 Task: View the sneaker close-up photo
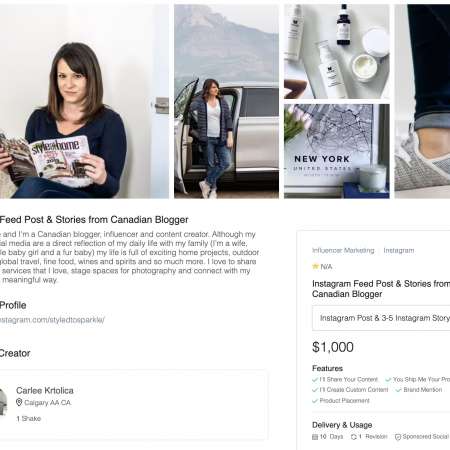[422, 101]
